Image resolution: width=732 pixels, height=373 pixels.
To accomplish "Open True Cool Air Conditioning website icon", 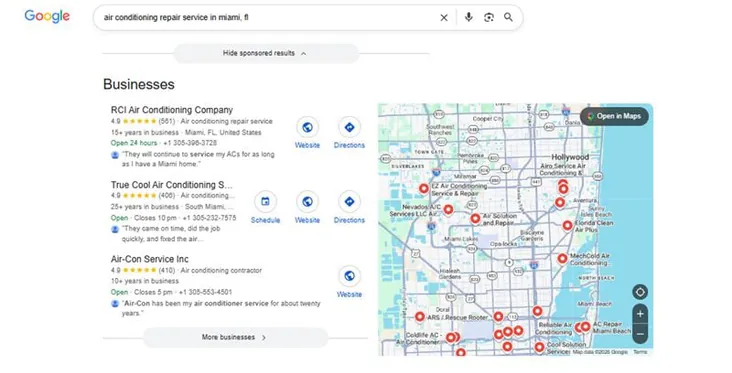I will (x=307, y=202).
